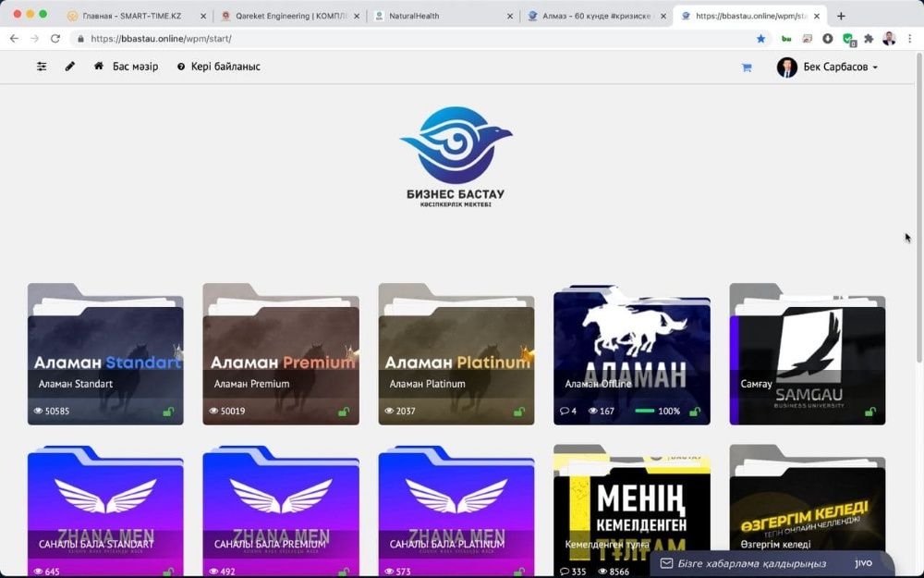924x578 pixels.
Task: Open the Өзгерғім келеді course folder
Action: tap(808, 498)
